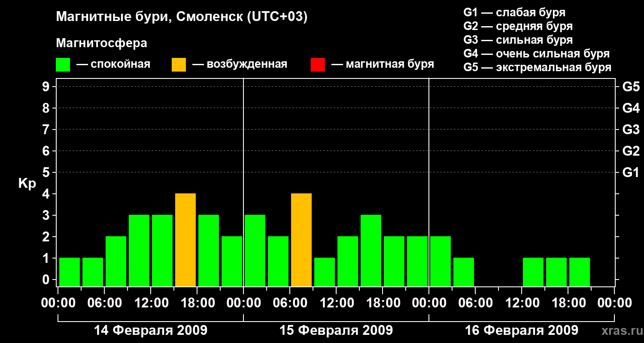Image resolution: width=644 pixels, height=343 pixels.
Task: Click the 'G2 — средняя буря' line
Action: click(x=518, y=26)
